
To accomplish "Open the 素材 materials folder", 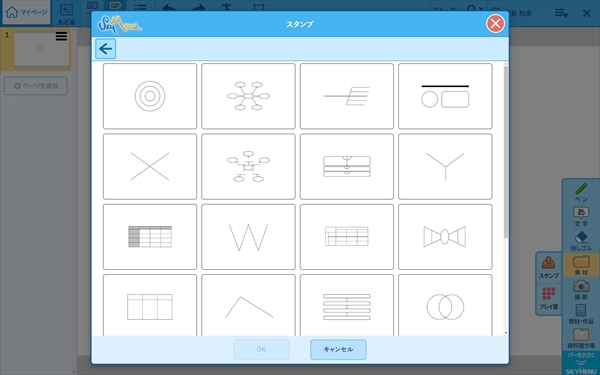I will 581,265.
